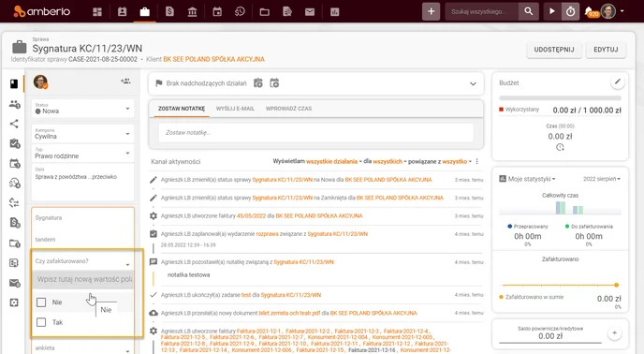Image resolution: width=644 pixels, height=354 pixels.
Task: Click the EDYTUJ button
Action: point(606,50)
